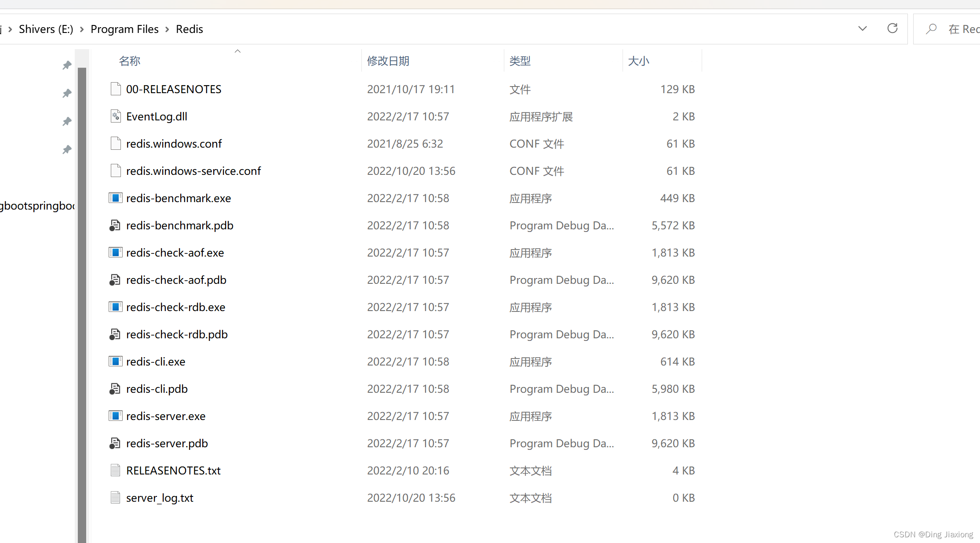The height and width of the screenshot is (543, 980).
Task: Click the RELEASENOTES.txt document icon
Action: pos(116,470)
